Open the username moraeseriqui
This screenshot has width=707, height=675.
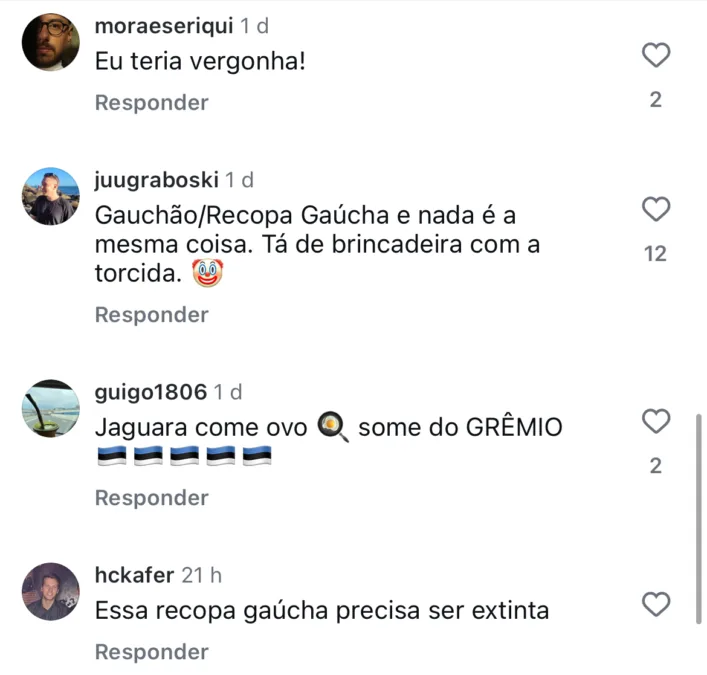pos(164,26)
